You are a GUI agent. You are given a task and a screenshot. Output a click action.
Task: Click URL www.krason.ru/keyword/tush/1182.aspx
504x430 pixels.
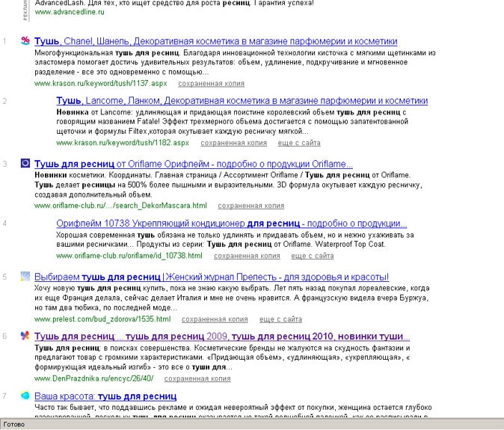click(123, 143)
